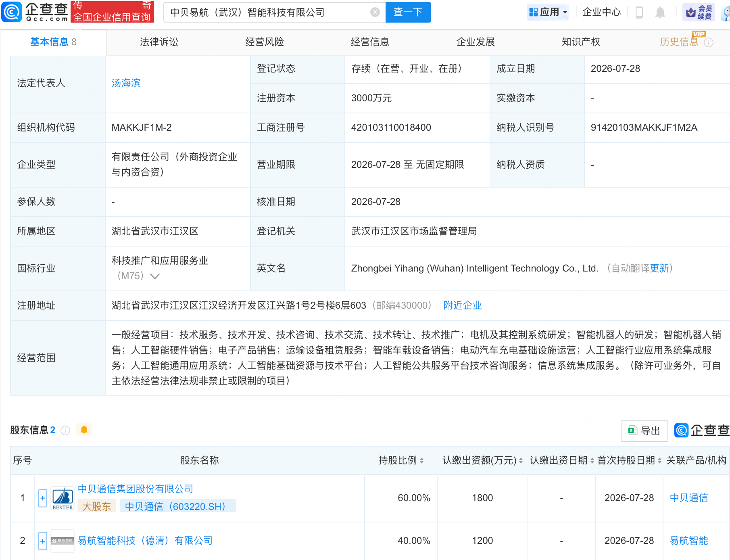
Task: Click 更新 link after English name
Action: coord(659,268)
